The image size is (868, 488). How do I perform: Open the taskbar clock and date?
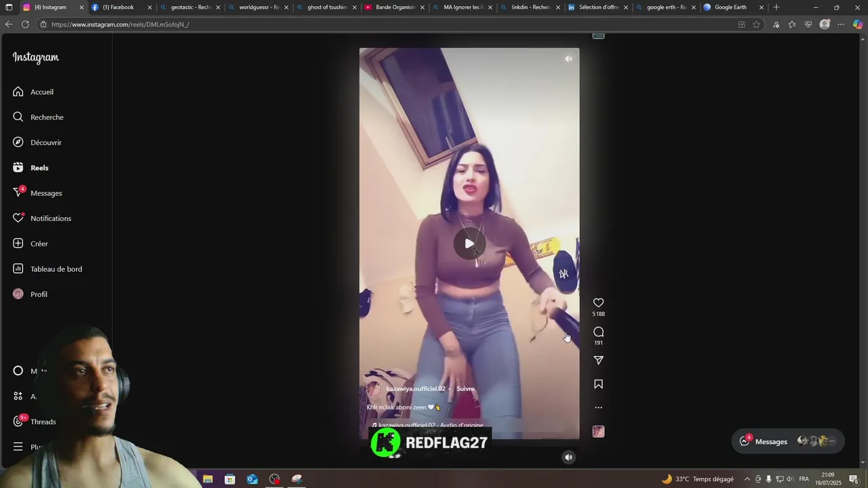[828, 479]
